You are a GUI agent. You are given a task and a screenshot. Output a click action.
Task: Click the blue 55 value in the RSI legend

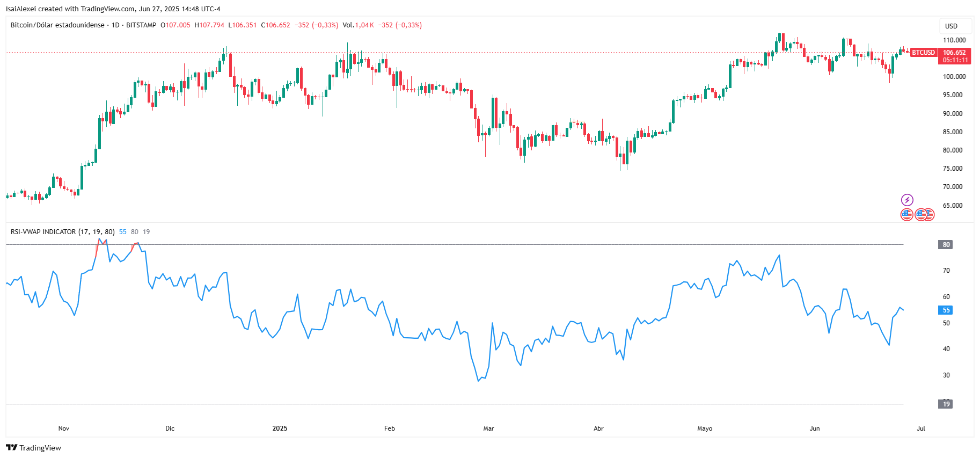tap(123, 232)
